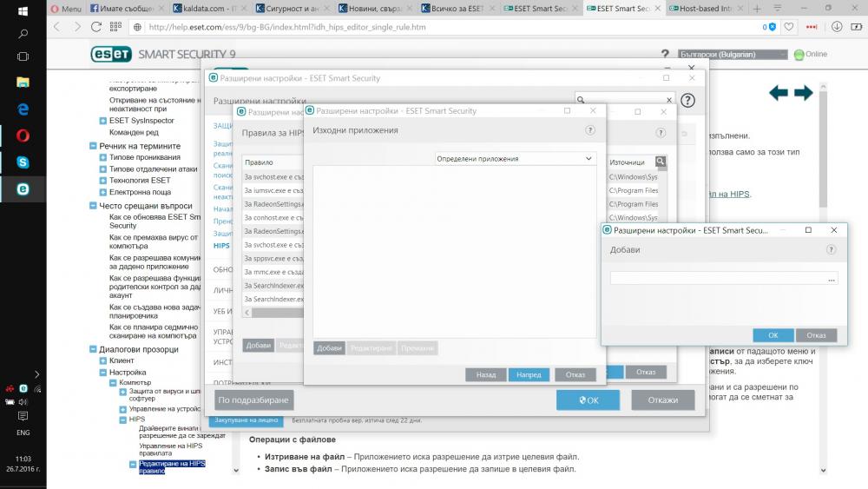Open a new browser tab

(x=757, y=9)
